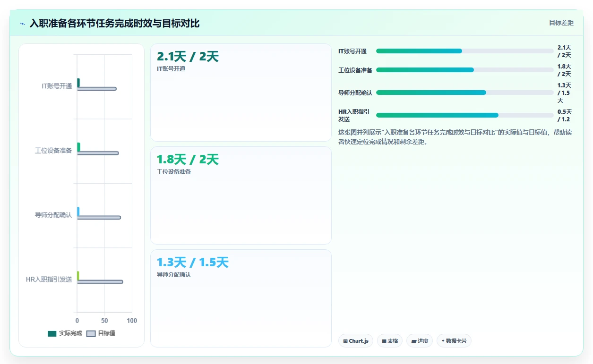
Task: Click the 数据卡片 tag chip
Action: pyautogui.click(x=454, y=341)
